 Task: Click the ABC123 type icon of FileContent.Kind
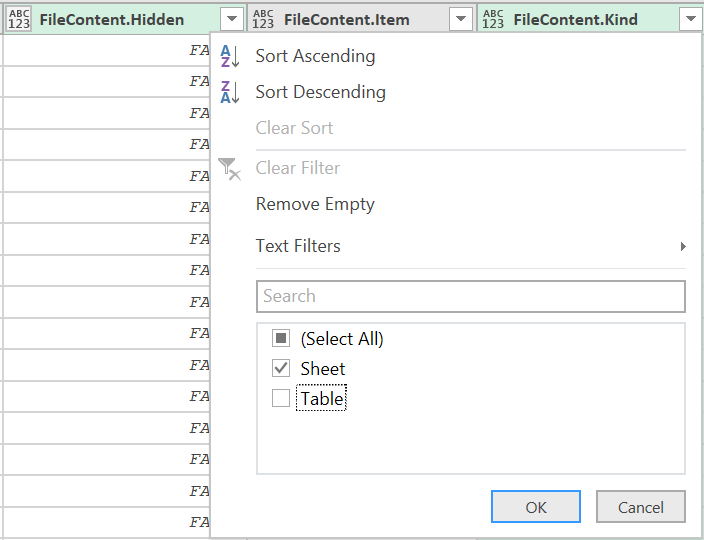pyautogui.click(x=493, y=20)
